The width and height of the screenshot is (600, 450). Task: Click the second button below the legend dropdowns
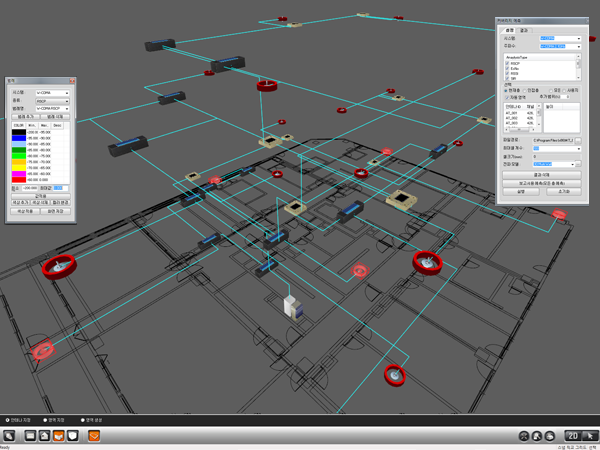55,117
